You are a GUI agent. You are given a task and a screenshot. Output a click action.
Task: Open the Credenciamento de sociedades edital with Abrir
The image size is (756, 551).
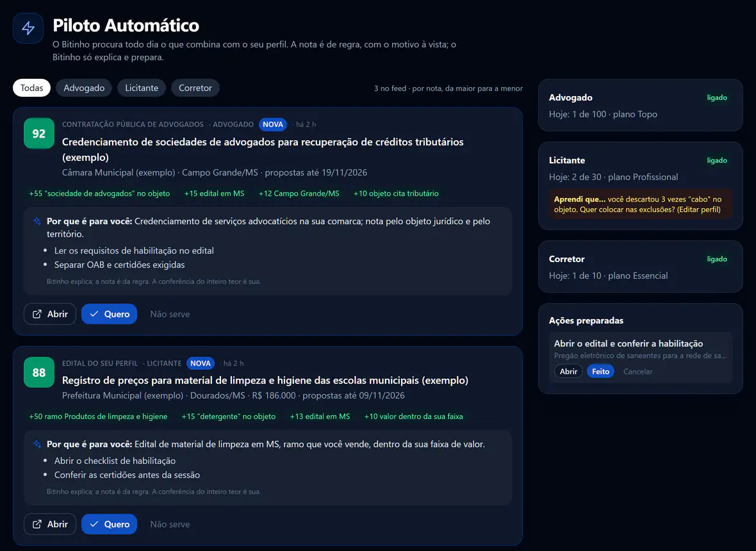(50, 314)
